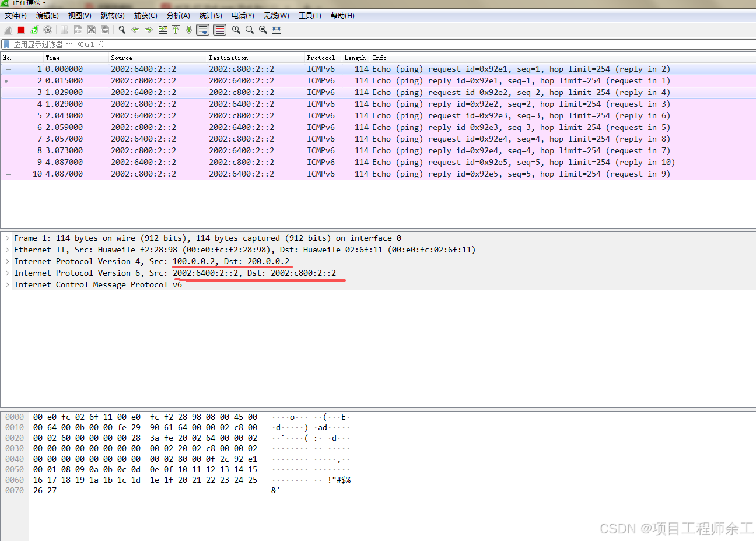Open the 捕获(C) menu
Screen dimensions: 756x541
click(145, 16)
